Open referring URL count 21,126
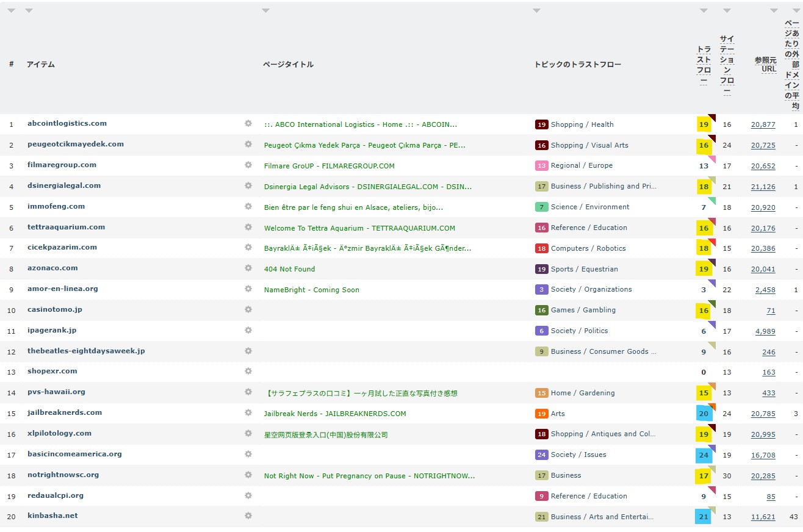Screen dimensions: 803x532 coord(763,187)
